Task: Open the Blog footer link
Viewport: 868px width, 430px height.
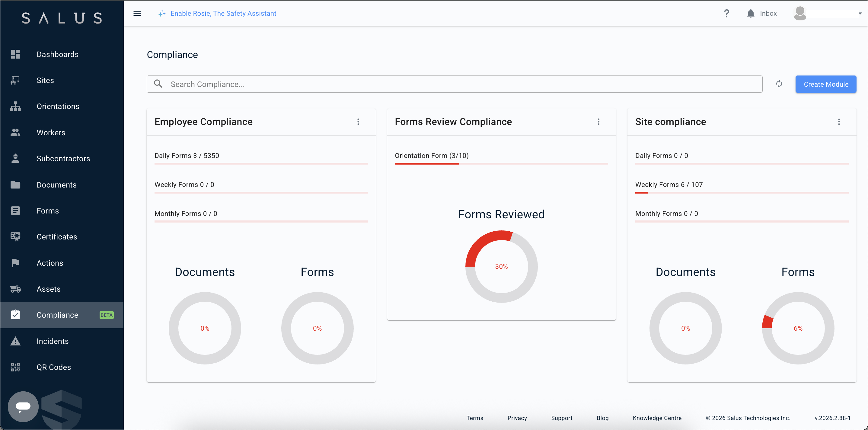Action: 602,418
